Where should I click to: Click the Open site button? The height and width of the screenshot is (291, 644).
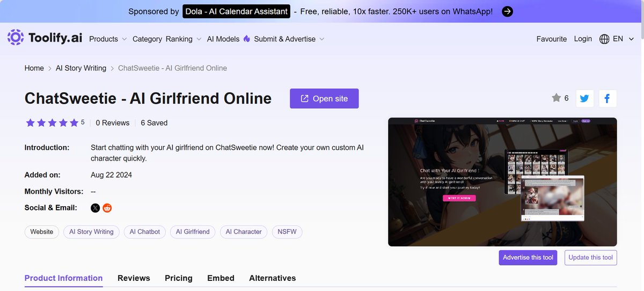(324, 99)
